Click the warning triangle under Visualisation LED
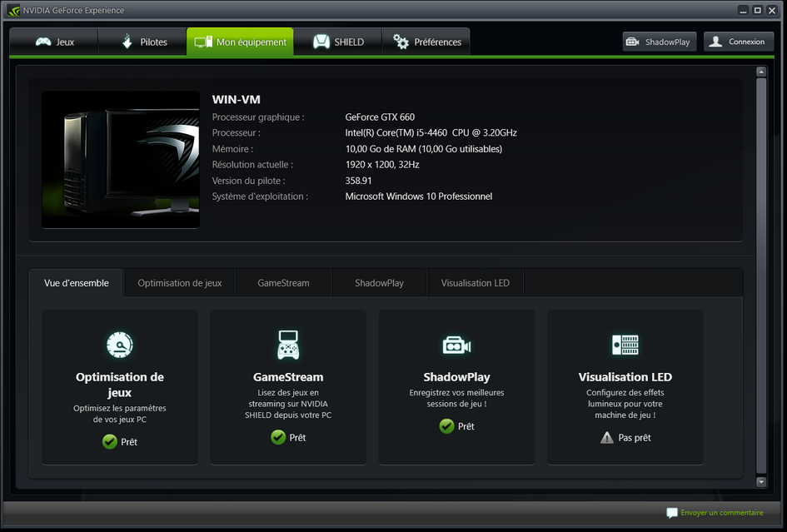Screen dimensions: 787x532 pyautogui.click(x=607, y=438)
